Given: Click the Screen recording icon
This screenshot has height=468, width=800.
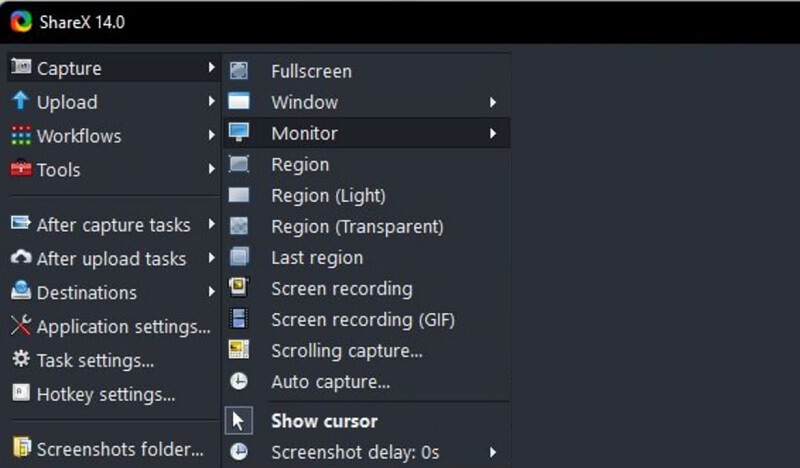Looking at the screenshot, I should click(239, 287).
